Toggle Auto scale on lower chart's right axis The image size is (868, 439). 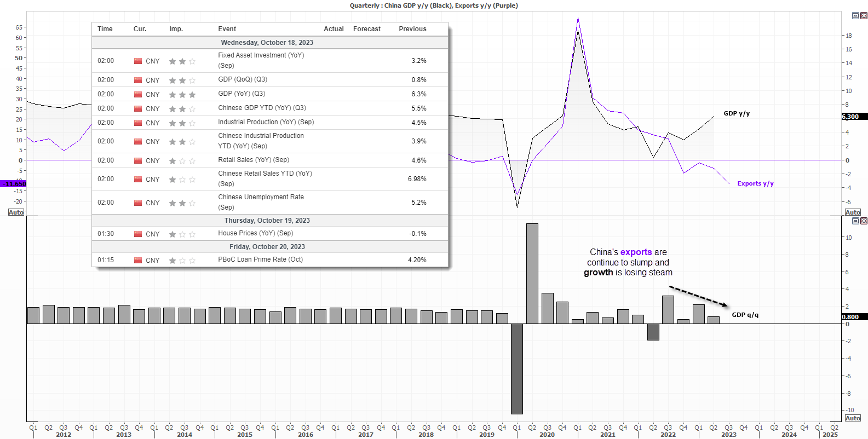tap(853, 418)
